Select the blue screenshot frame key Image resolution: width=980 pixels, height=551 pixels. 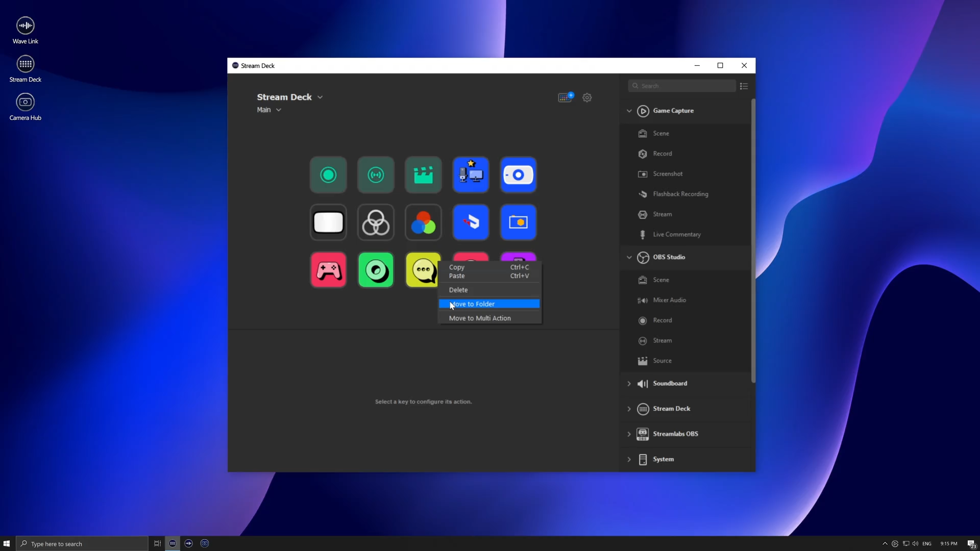point(518,222)
